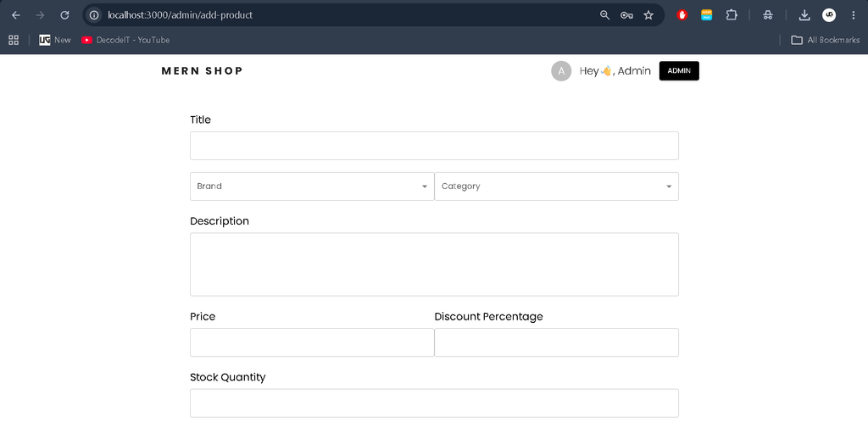Viewport: 868px width, 428px height.
Task: Click the Title label
Action: click(x=200, y=120)
